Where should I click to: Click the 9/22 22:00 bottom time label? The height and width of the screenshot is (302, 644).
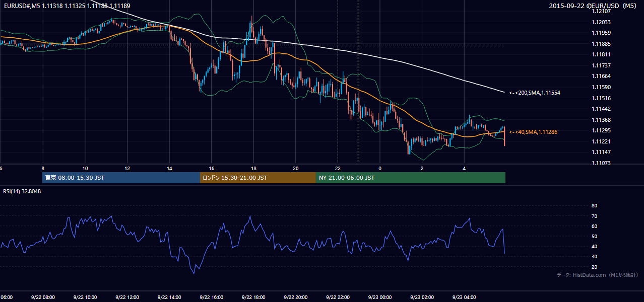(338, 297)
